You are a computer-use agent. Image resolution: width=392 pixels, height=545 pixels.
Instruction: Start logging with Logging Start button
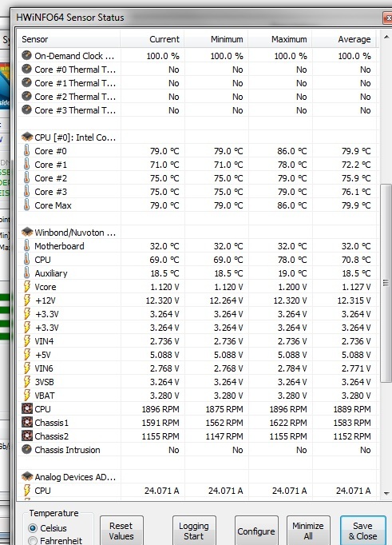point(194,531)
